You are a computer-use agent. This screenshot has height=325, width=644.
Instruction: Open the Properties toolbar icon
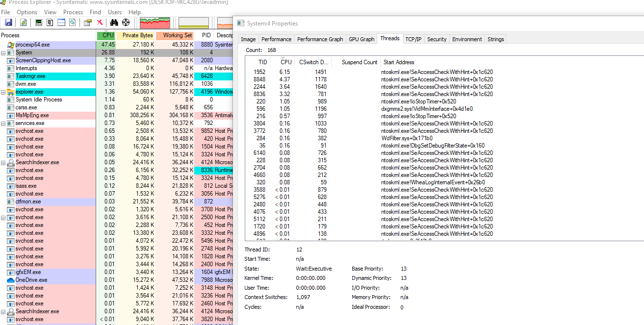pos(88,22)
